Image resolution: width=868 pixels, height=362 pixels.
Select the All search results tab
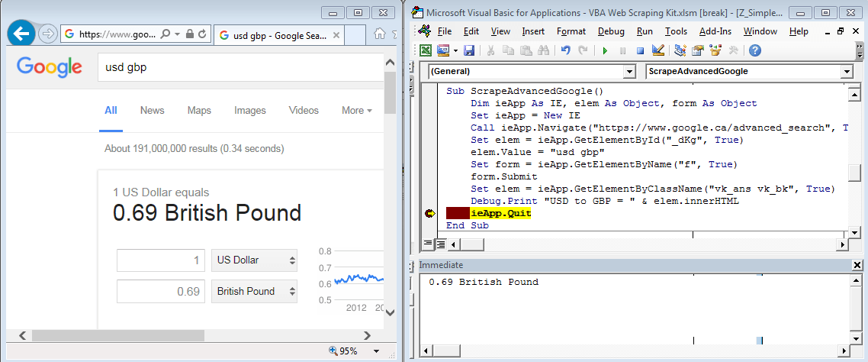click(x=111, y=110)
